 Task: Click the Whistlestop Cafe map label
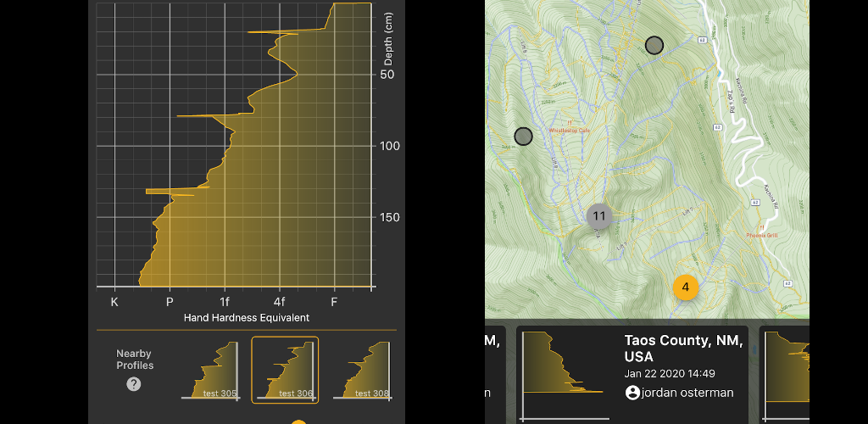coord(569,131)
